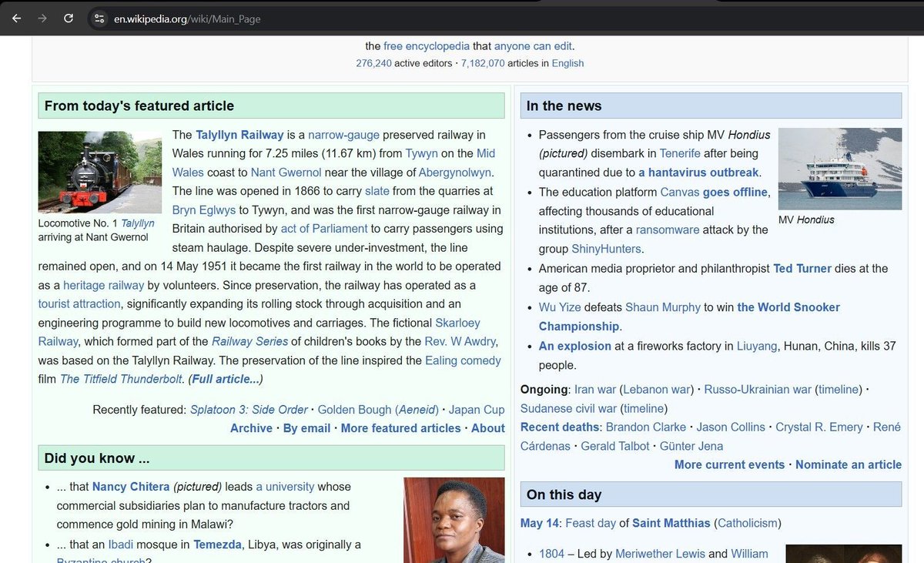Screen dimensions: 924x563
Task: Open the 276,240 active editors link
Action: 373,63
